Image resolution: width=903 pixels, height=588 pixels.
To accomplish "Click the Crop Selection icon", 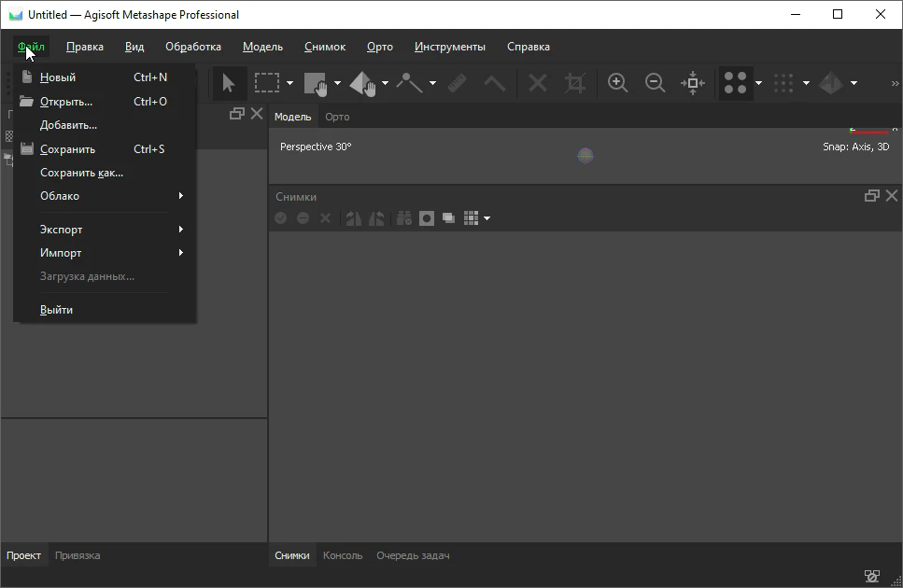I will pyautogui.click(x=574, y=83).
